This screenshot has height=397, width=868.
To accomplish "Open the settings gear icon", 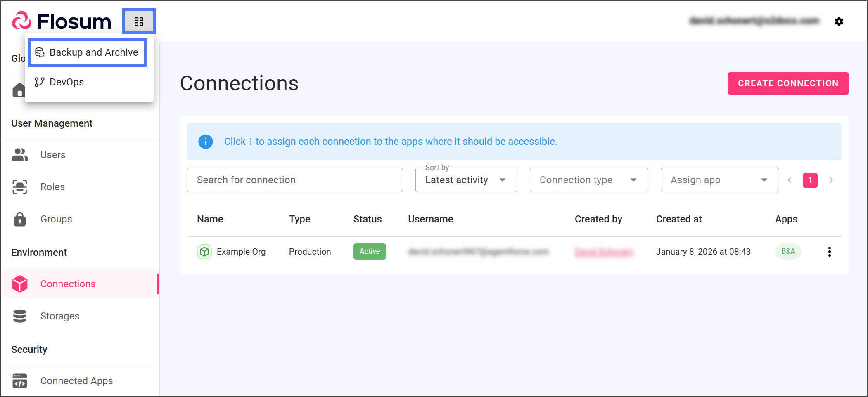I will click(x=839, y=21).
